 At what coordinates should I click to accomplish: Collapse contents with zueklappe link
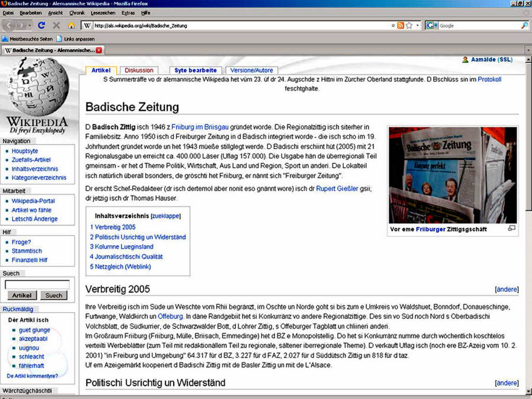[166, 216]
